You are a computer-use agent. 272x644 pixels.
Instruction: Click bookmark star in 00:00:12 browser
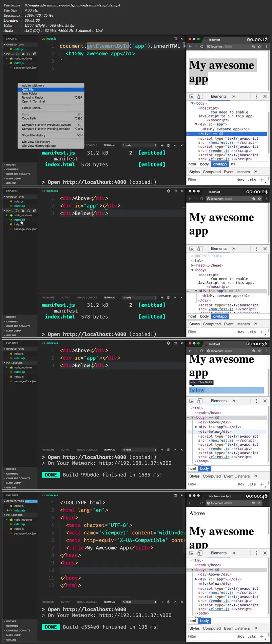point(259,46)
